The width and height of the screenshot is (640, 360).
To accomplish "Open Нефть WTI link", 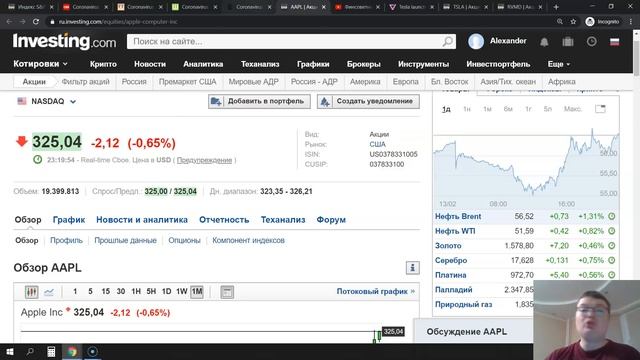I will pyautogui.click(x=455, y=231).
